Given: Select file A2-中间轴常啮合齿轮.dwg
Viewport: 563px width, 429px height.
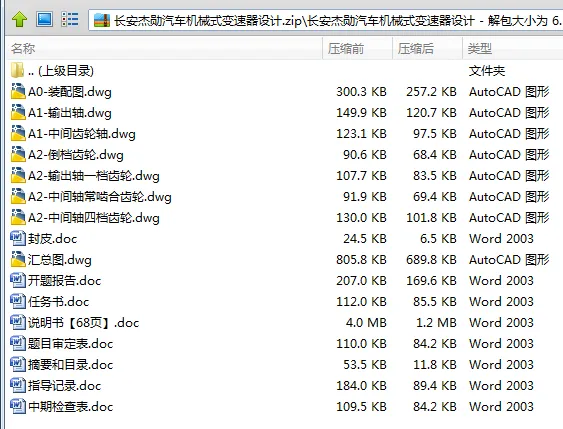Looking at the screenshot, I should 100,197.
